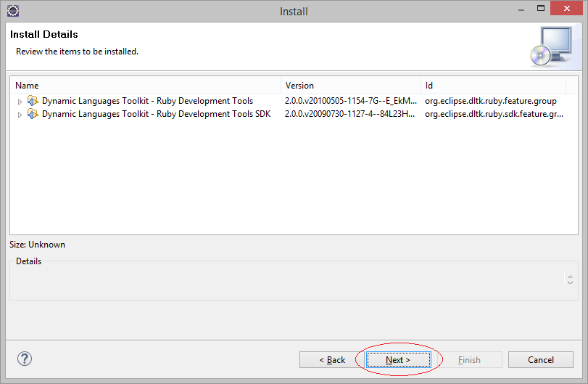The width and height of the screenshot is (588, 384).
Task: Sort by the Name column header
Action: pyautogui.click(x=146, y=85)
